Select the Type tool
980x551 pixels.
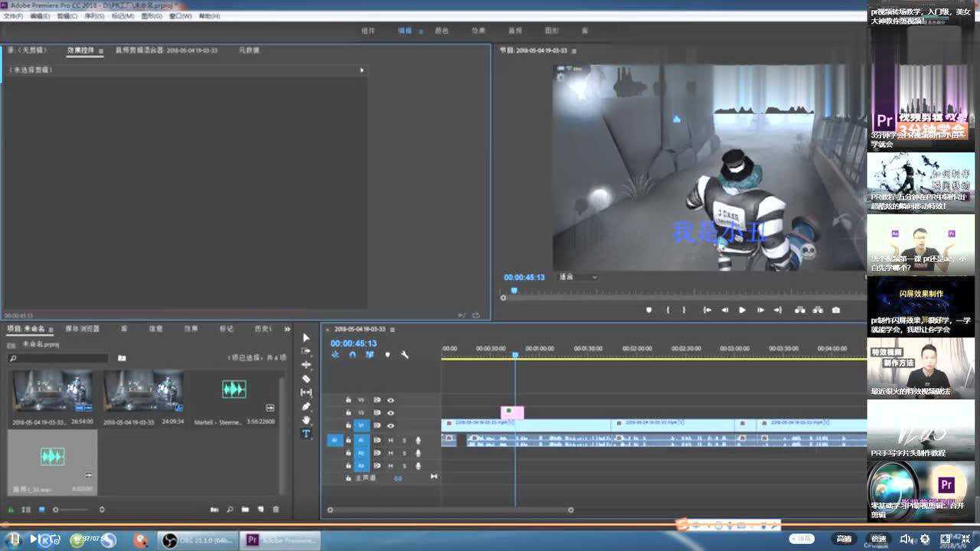[x=306, y=434]
